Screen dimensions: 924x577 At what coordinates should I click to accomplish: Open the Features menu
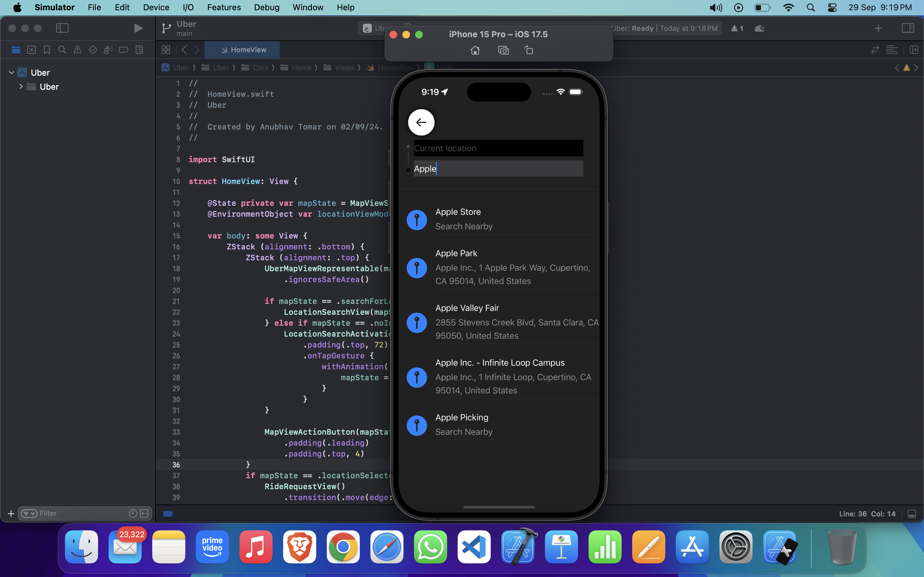tap(224, 7)
